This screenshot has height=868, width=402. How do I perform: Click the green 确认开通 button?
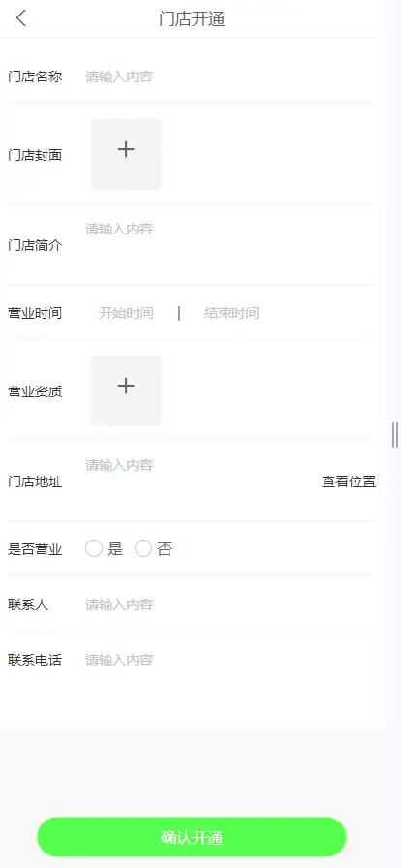pos(192,837)
